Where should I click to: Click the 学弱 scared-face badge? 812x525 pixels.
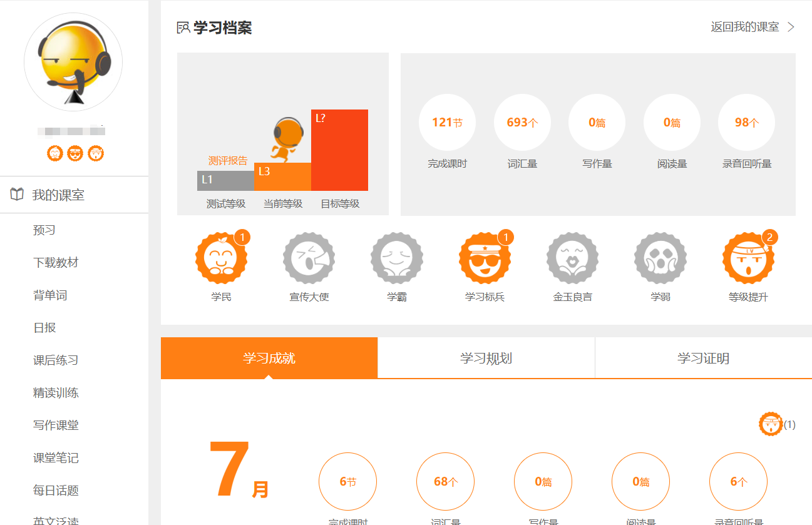[x=660, y=258]
